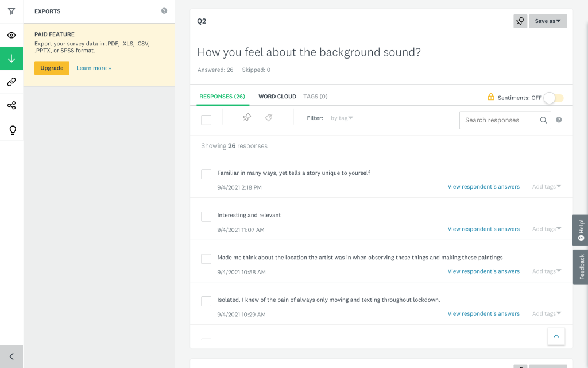Open the lightbulb insights icon
The image size is (588, 368).
11,130
